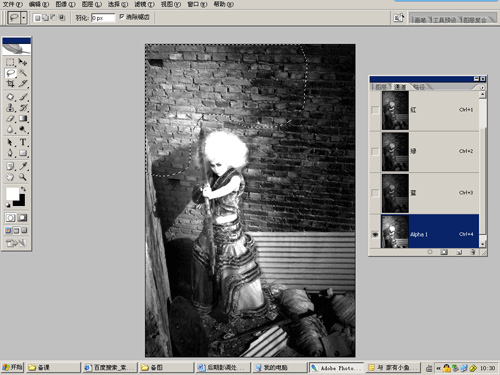Switch to the 图层 Layers tab
Screen dimensions: 500x375
(x=381, y=87)
